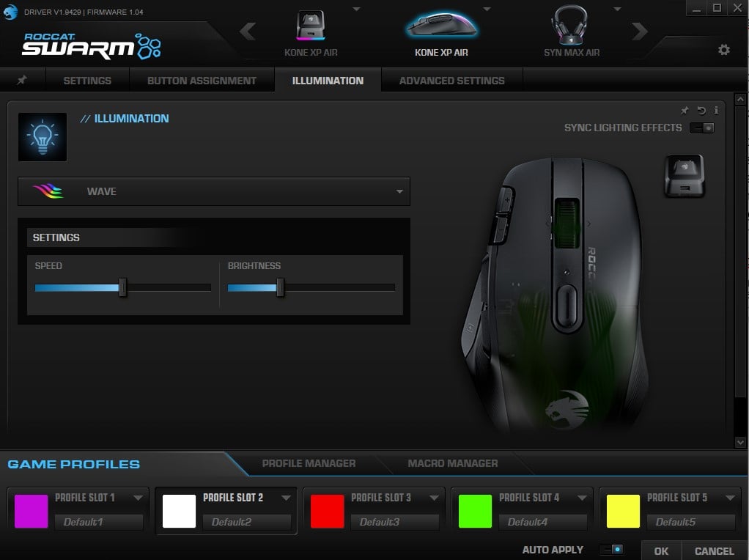Open the Advanced Settings tab

(451, 81)
